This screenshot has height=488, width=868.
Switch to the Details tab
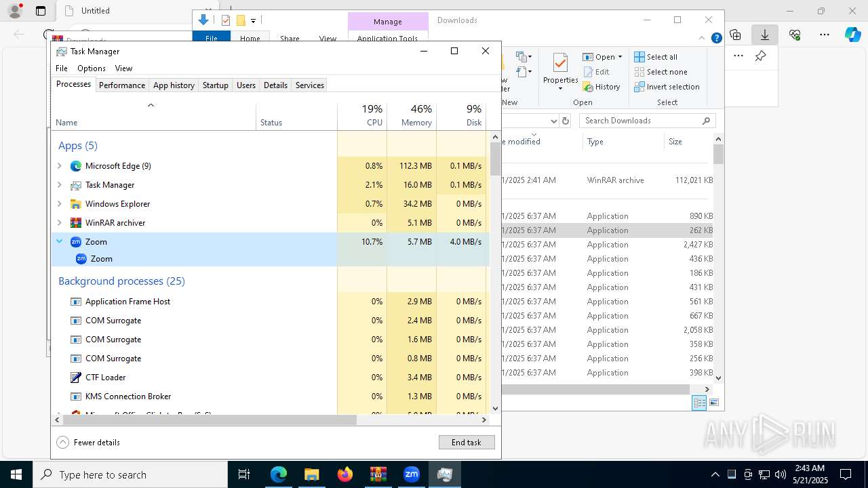[275, 85]
